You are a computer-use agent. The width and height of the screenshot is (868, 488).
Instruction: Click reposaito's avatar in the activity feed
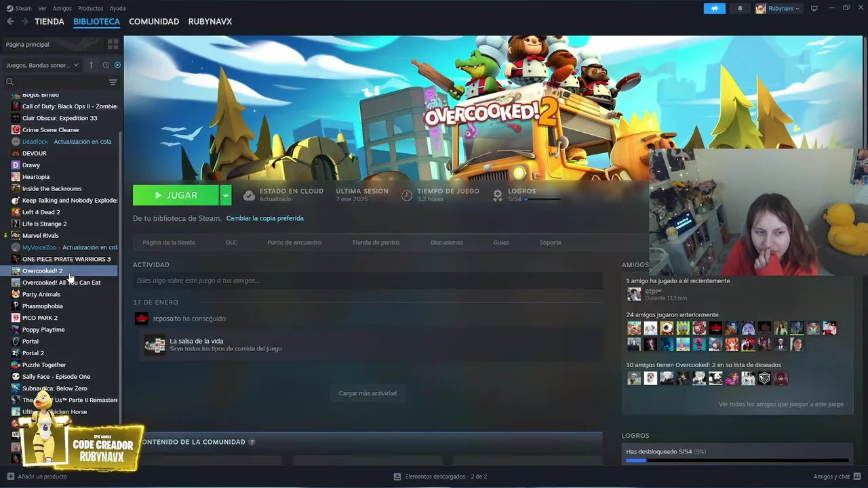[x=141, y=319]
